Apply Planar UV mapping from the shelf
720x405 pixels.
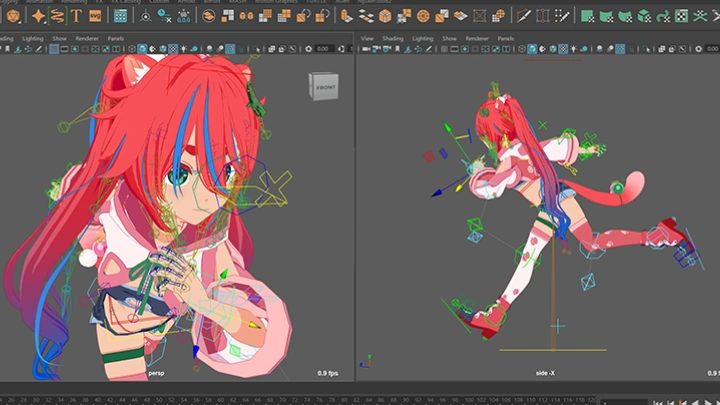click(x=587, y=16)
